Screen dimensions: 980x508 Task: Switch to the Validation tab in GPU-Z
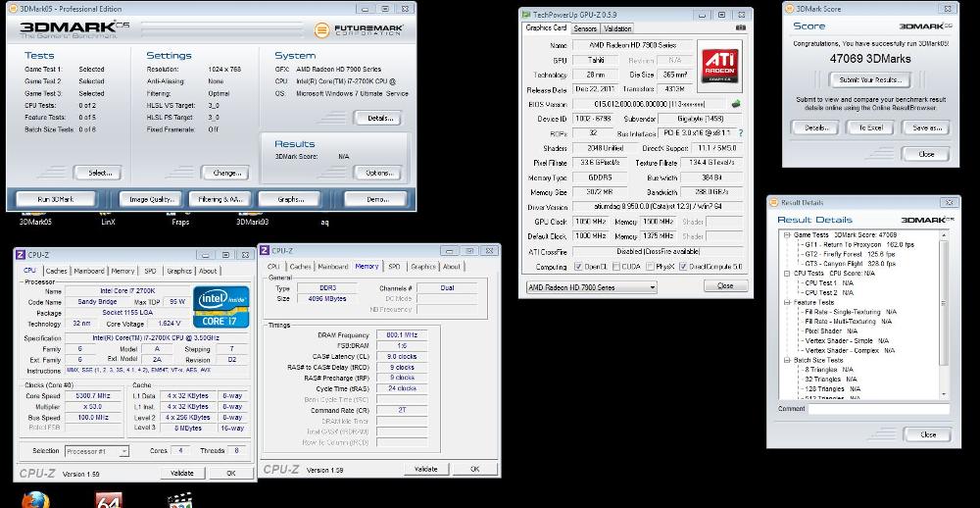[x=617, y=28]
